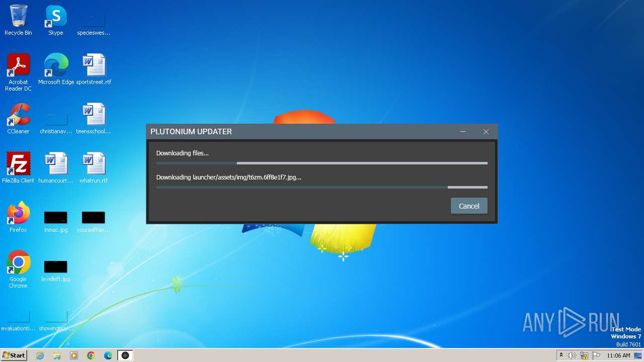Image resolution: width=644 pixels, height=362 pixels.
Task: Click the current file download progress bar
Action: [322, 187]
